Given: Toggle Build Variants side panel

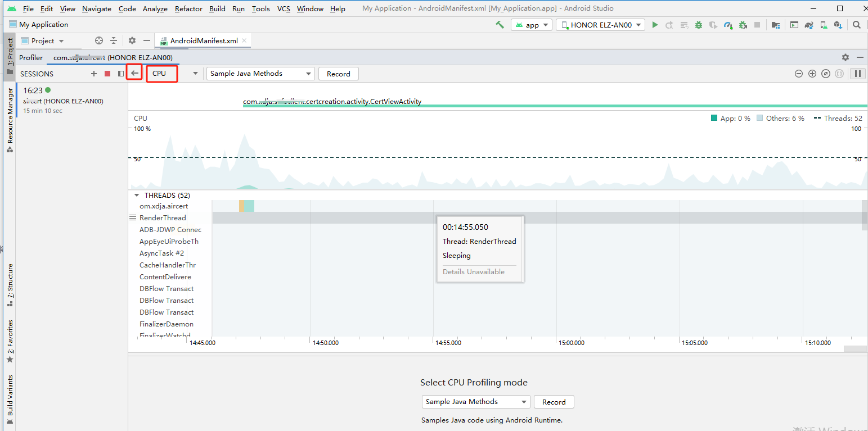Looking at the screenshot, I should (x=10, y=399).
